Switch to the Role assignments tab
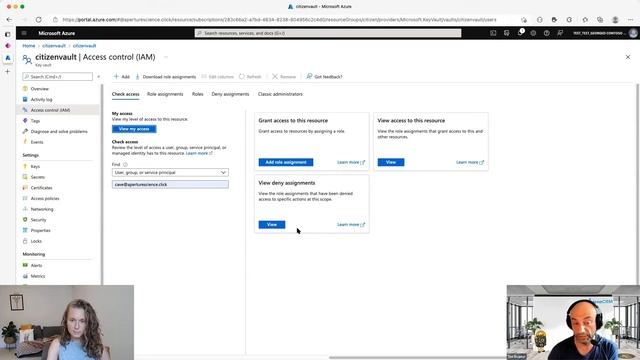The image size is (640, 360). [165, 94]
